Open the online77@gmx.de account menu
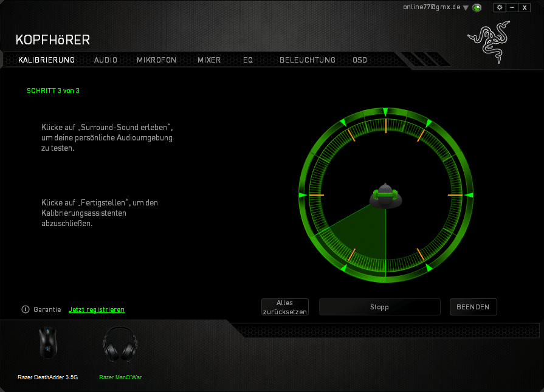This screenshot has height=392, width=544. [x=432, y=7]
